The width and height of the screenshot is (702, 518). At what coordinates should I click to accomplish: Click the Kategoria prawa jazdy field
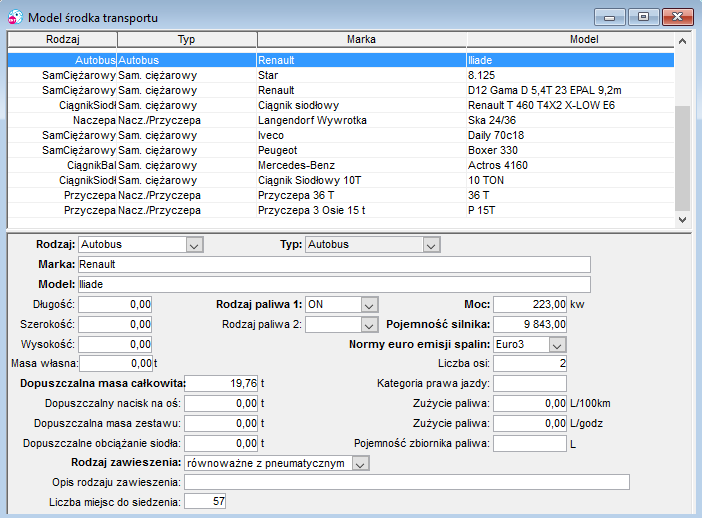coord(530,383)
